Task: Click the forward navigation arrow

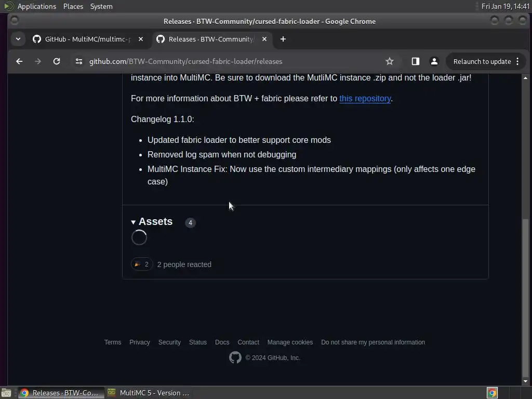Action: point(38,61)
